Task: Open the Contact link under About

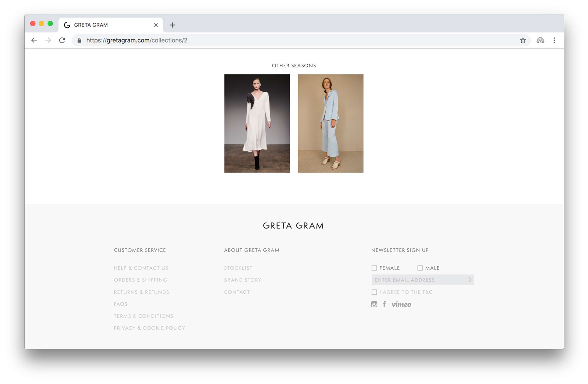Action: coord(237,292)
